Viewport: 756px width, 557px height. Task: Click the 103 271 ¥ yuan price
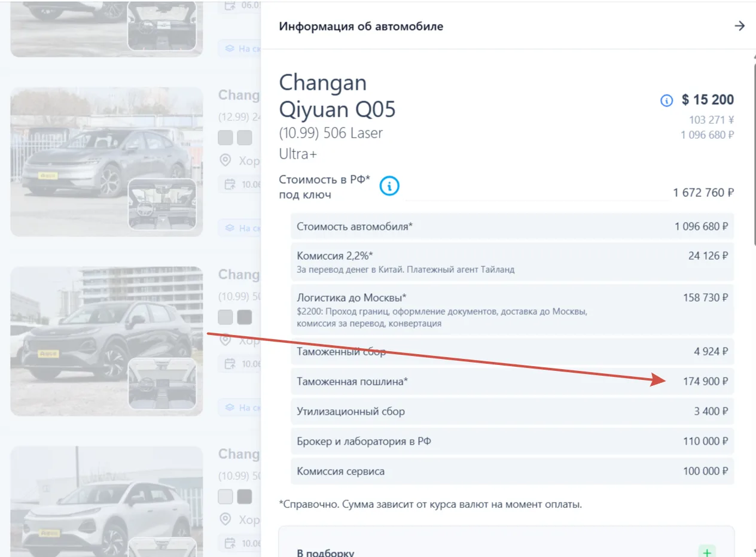tap(712, 119)
